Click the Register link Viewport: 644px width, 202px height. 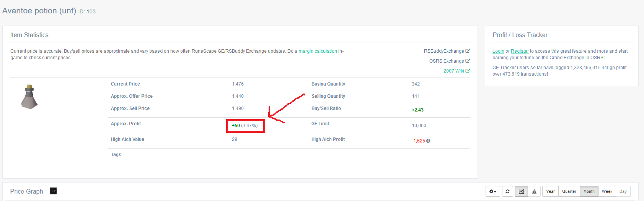520,51
